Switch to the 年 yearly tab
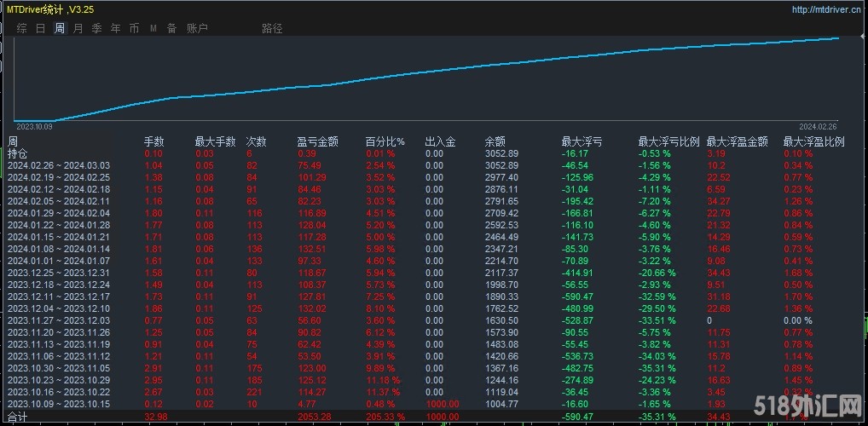The image size is (868, 426). (116, 28)
